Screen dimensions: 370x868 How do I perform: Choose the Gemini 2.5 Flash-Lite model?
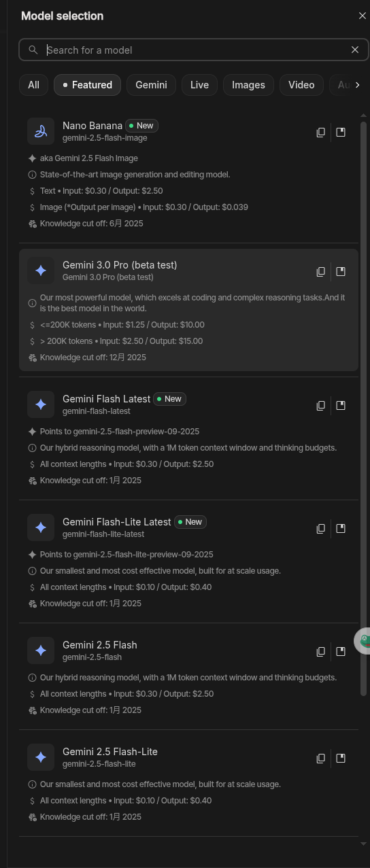point(188,784)
